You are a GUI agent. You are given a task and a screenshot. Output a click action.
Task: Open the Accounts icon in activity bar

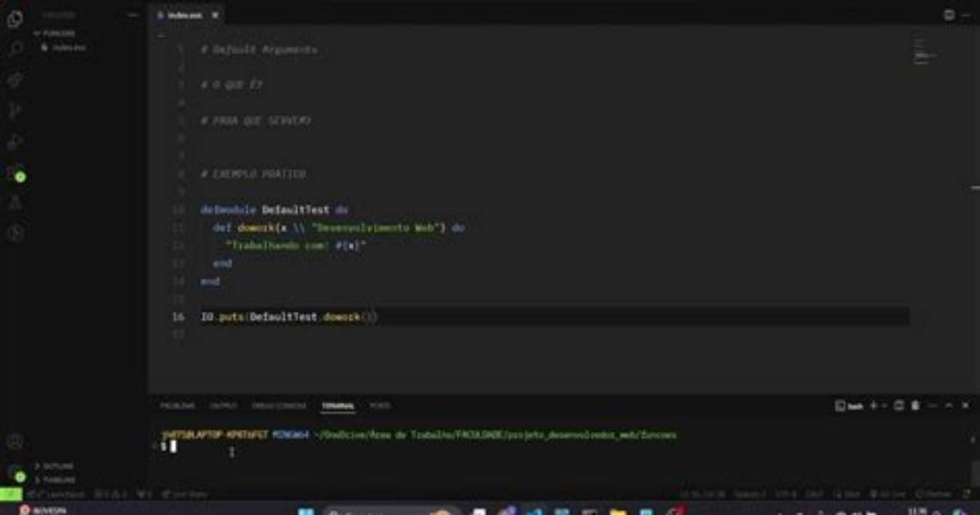(15, 442)
